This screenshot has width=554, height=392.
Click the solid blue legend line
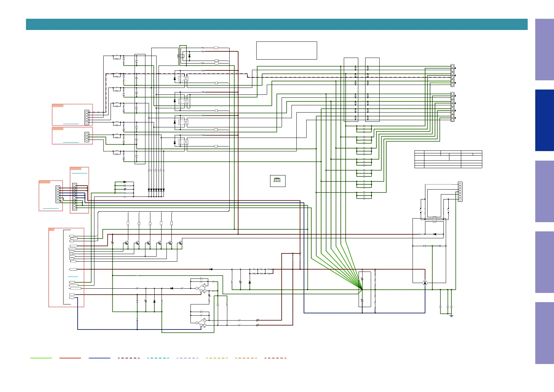tap(99, 358)
